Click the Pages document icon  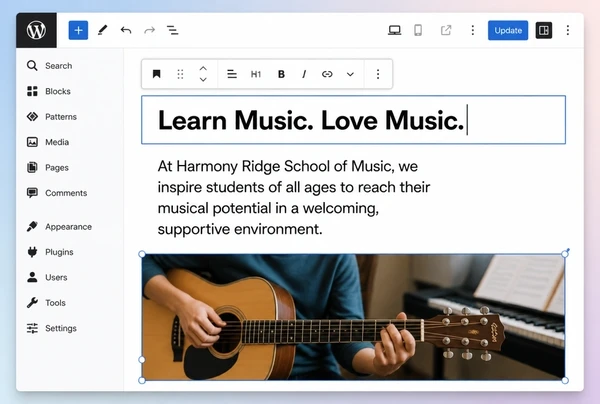[33, 168]
